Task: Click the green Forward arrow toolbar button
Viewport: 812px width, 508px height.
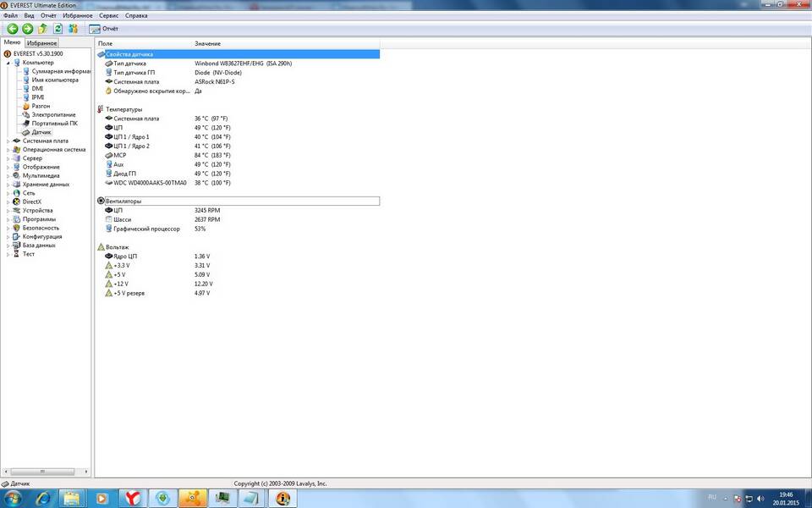Action: click(27, 29)
